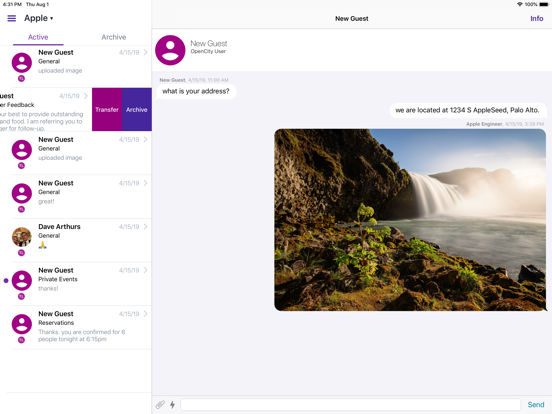Click avatar icon of the great! conversation
Image resolution: width=552 pixels, height=414 pixels.
click(x=22, y=193)
